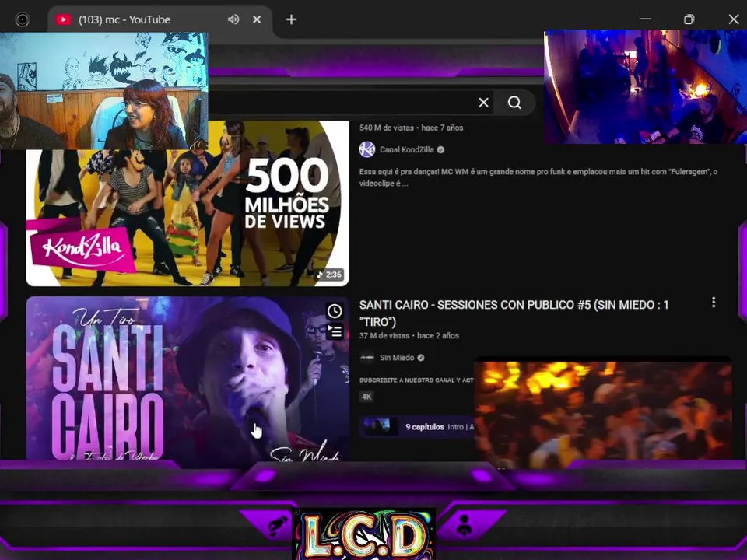Viewport: 747px width, 560px height.
Task: Close the mc - YouTube tab
Action: 257,19
